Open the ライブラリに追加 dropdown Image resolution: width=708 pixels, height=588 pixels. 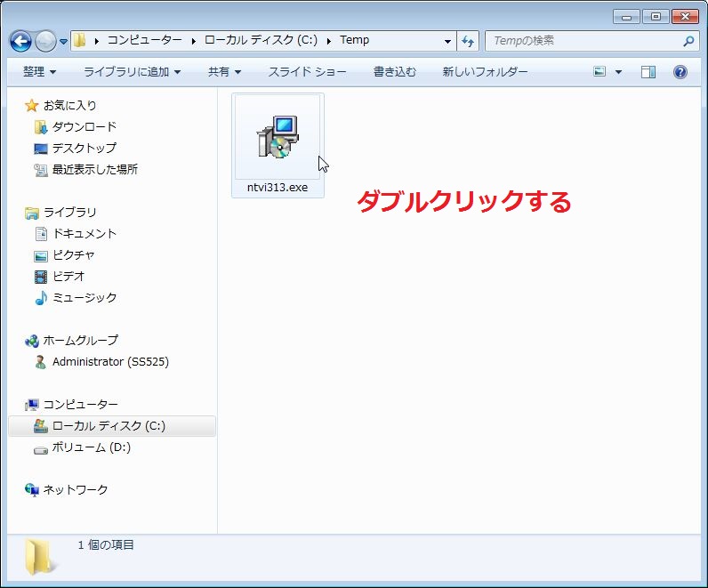click(x=132, y=72)
